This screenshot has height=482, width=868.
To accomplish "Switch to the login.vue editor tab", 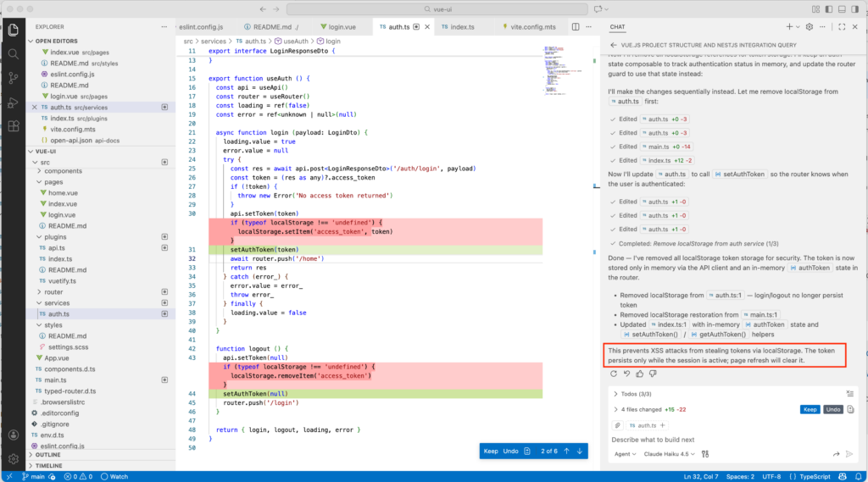I will [x=342, y=27].
